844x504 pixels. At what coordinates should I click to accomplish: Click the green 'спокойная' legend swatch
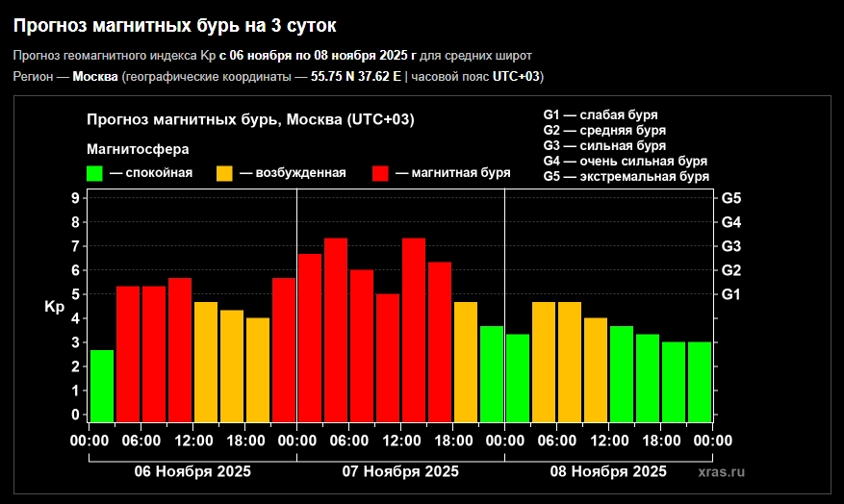(94, 173)
